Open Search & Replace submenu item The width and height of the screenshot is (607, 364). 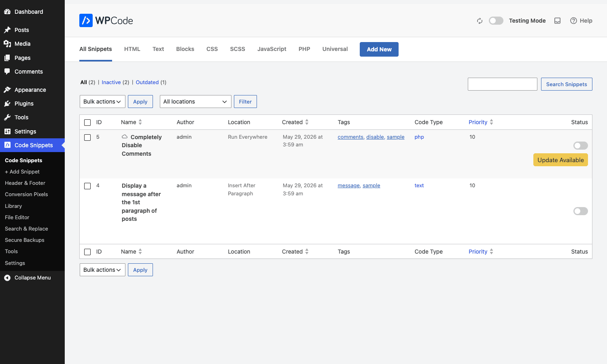(26, 229)
